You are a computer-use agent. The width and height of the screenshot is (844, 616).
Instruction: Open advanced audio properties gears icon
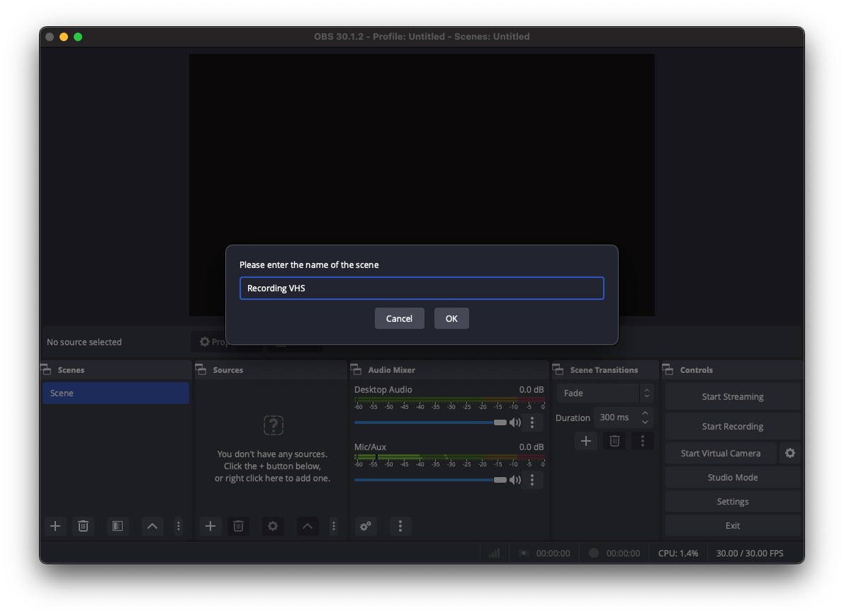point(366,526)
